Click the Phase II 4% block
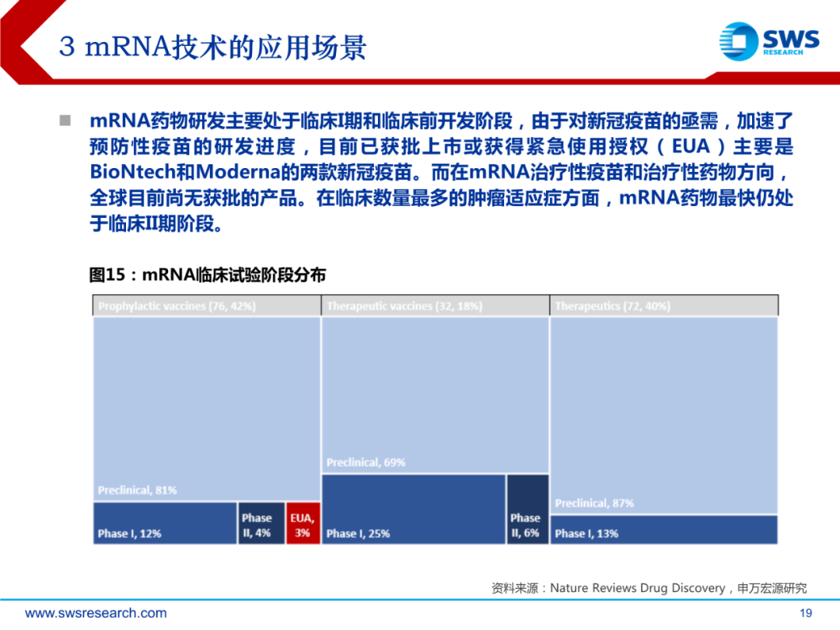This screenshot has width=840, height=630. (261, 523)
